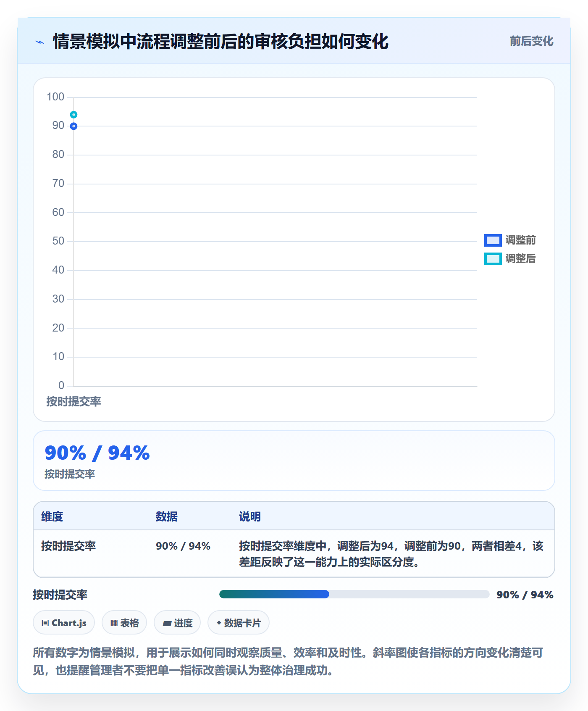
Task: Click the 前后变化 label in header
Action: pyautogui.click(x=531, y=41)
